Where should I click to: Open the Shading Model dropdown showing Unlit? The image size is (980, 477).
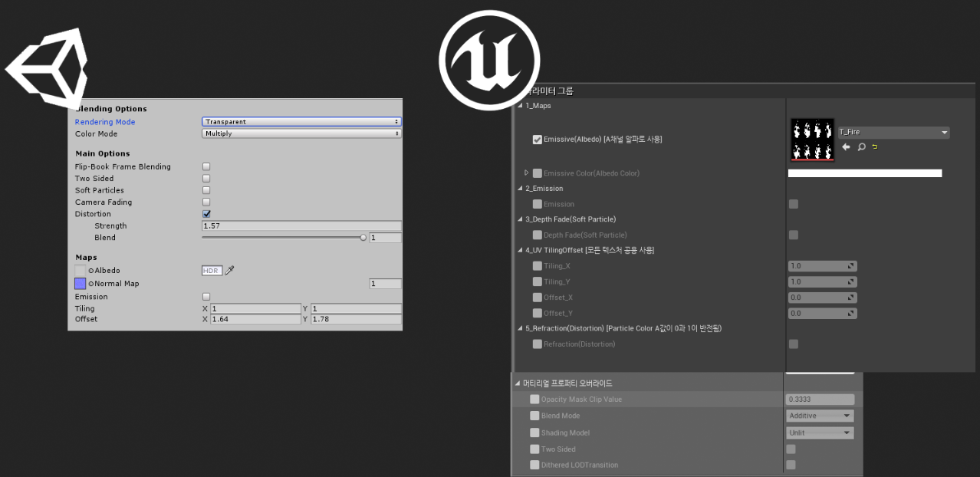(821, 433)
